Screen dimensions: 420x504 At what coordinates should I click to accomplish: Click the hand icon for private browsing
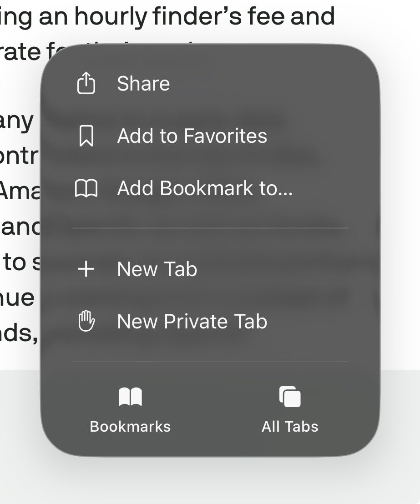[x=86, y=321]
